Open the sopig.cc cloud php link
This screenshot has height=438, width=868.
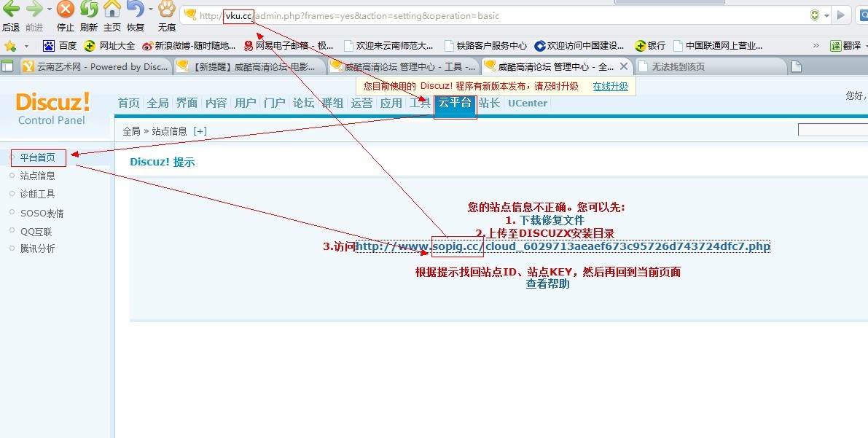tap(563, 246)
